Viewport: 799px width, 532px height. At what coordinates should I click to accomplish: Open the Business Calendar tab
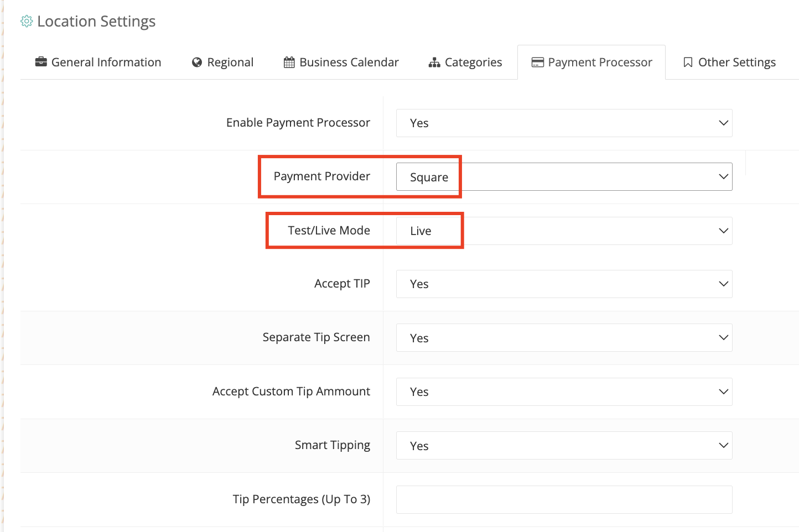(x=341, y=62)
